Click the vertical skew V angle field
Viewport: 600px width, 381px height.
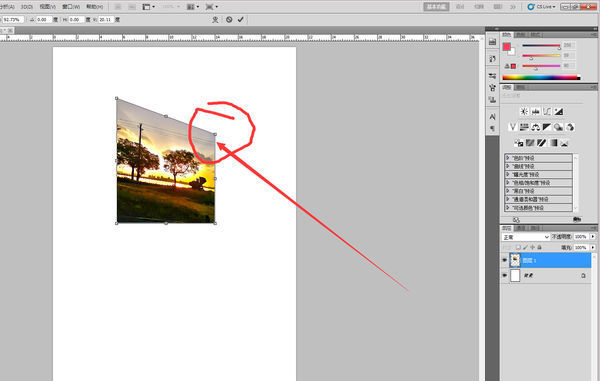[106, 20]
